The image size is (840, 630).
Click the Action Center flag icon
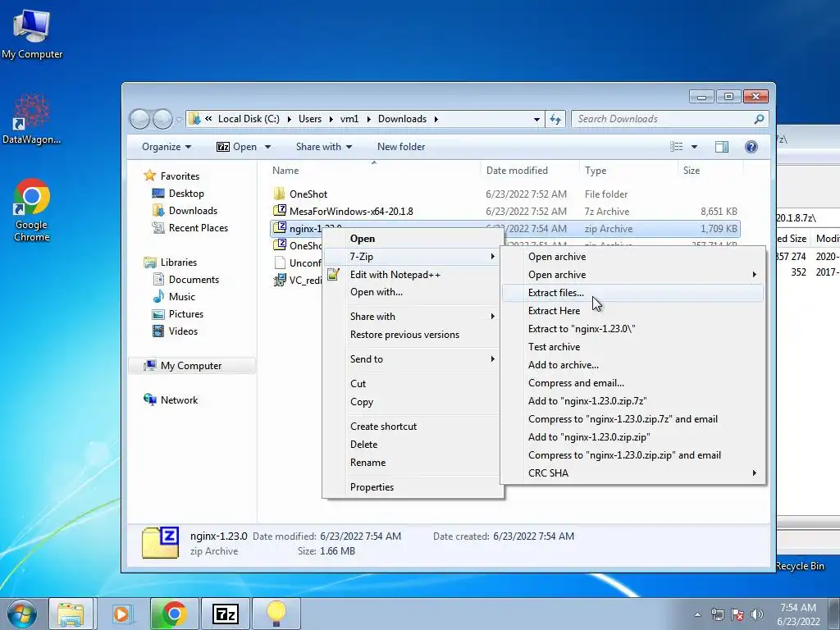tap(737, 614)
